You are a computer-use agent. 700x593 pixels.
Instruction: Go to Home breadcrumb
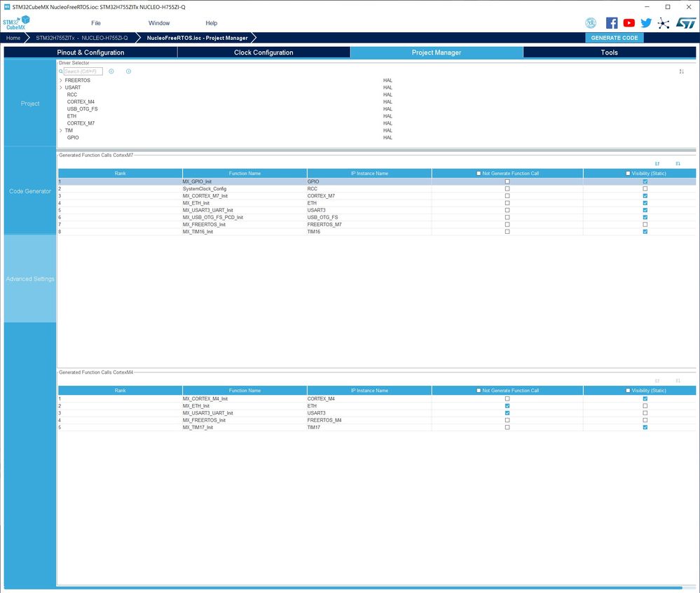13,38
